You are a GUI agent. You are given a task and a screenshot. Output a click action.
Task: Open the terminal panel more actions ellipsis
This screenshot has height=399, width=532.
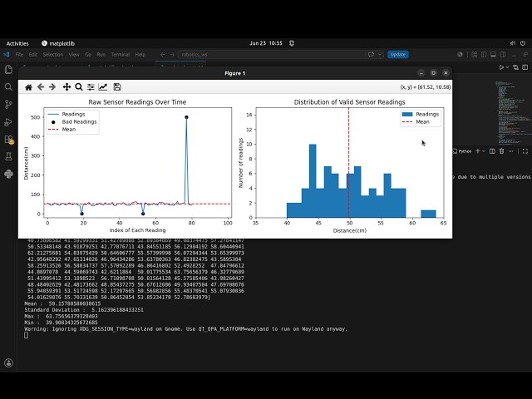pos(511,151)
